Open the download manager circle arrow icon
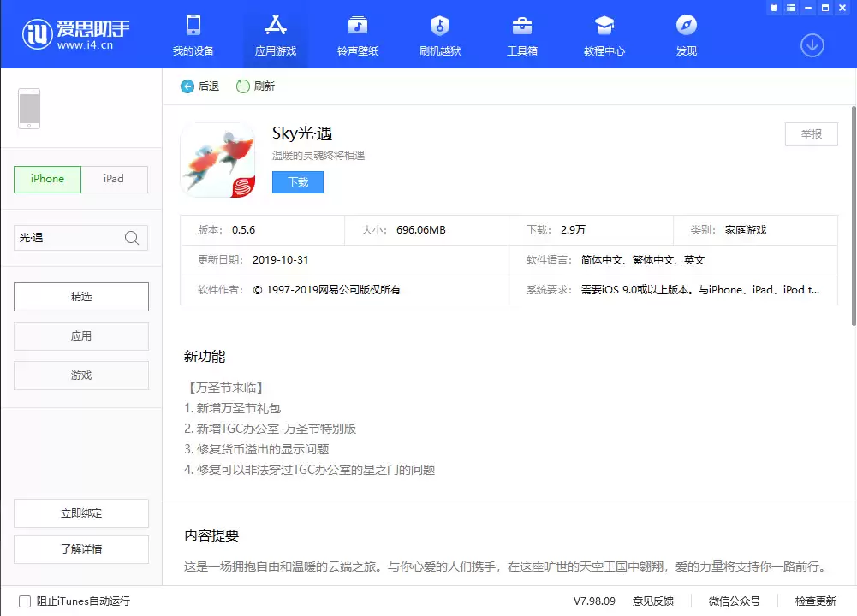857x616 pixels. click(812, 45)
